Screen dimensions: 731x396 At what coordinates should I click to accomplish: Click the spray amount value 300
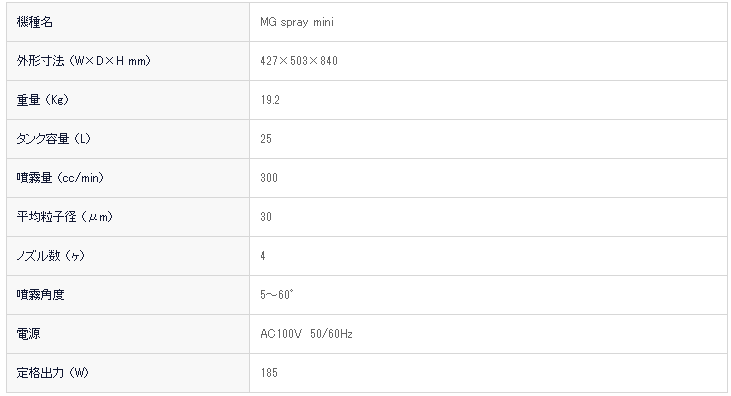269,178
